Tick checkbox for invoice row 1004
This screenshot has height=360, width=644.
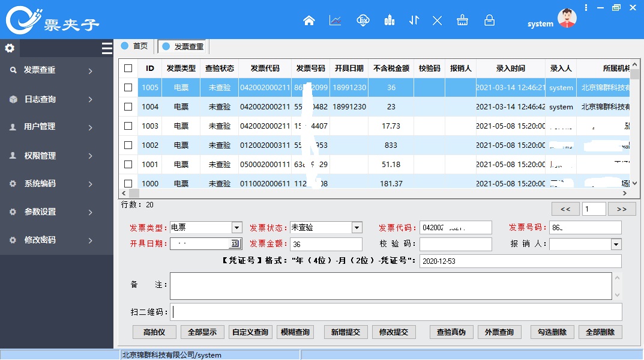tap(128, 106)
